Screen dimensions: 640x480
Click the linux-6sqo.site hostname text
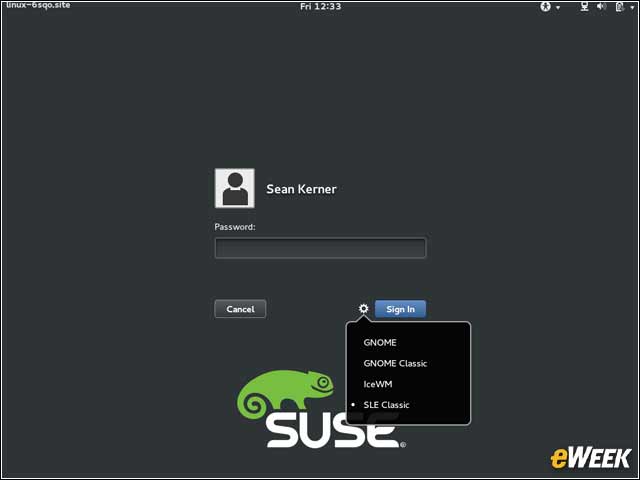(x=38, y=5)
